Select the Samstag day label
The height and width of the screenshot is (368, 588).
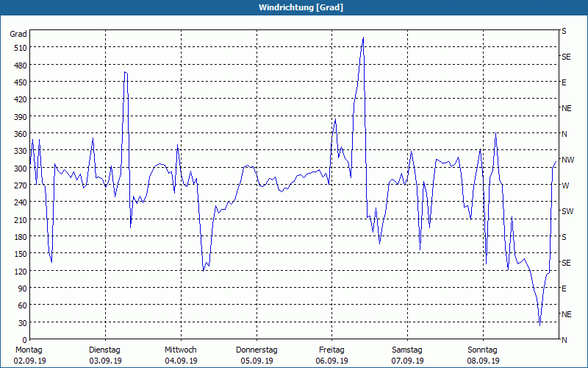pos(407,350)
